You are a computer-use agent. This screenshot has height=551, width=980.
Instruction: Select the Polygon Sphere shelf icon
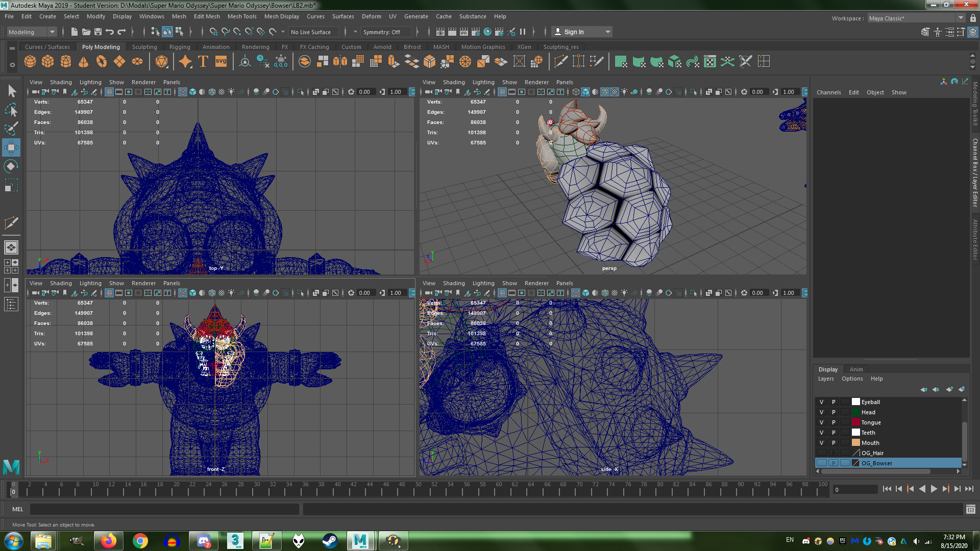point(30,62)
